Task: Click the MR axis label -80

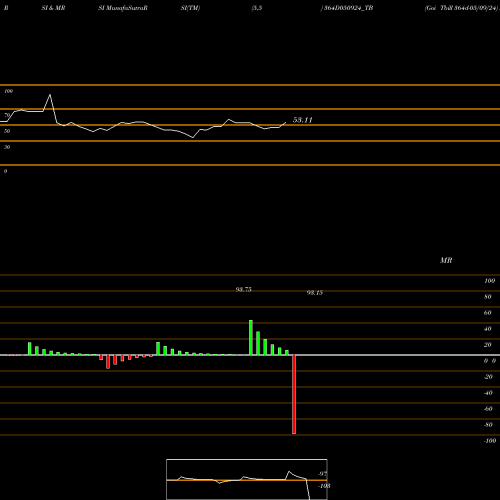Action: click(x=488, y=425)
